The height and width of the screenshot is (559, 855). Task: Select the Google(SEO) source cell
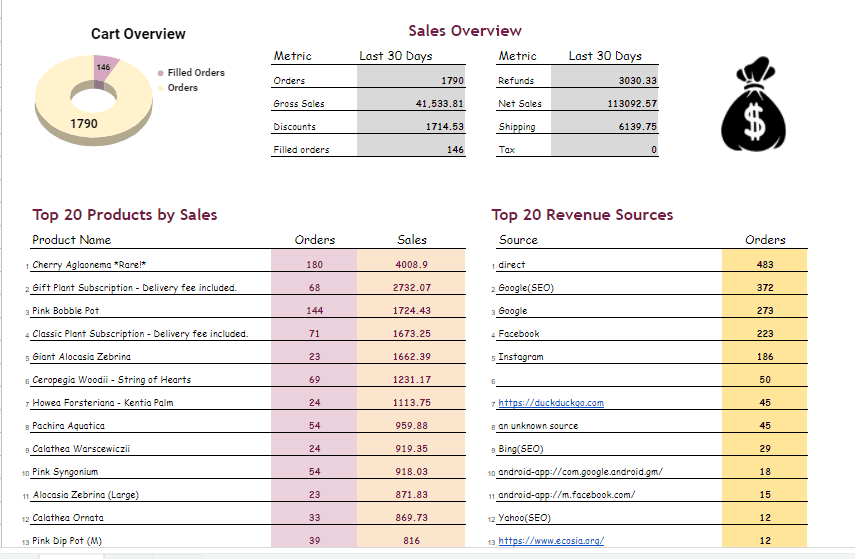click(x=526, y=288)
